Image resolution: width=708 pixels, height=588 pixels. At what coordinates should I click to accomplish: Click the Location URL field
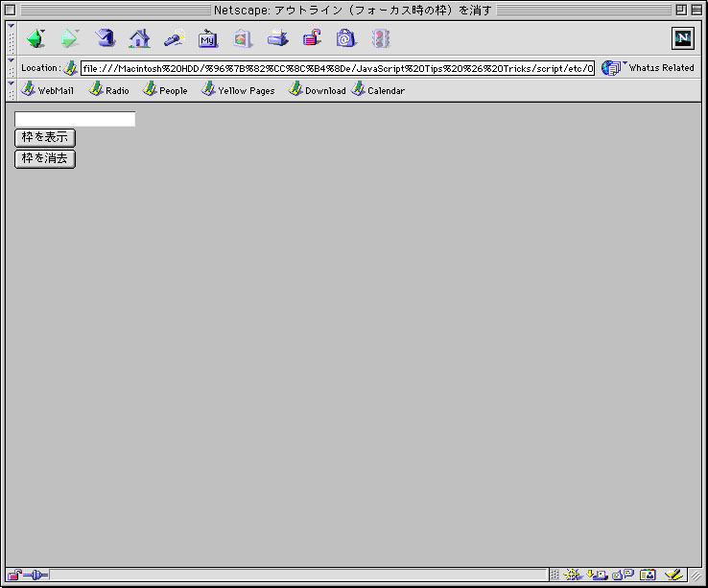tap(338, 68)
